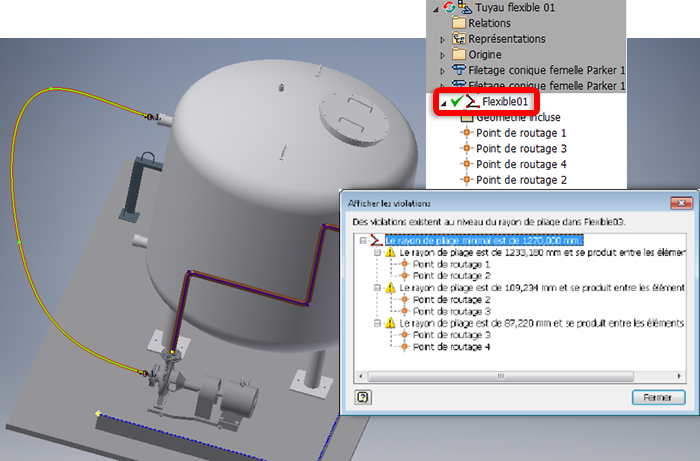Image resolution: width=700 pixels, height=461 pixels.
Task: Select first Filetage conique femelle Parker item
Action: coord(546,70)
